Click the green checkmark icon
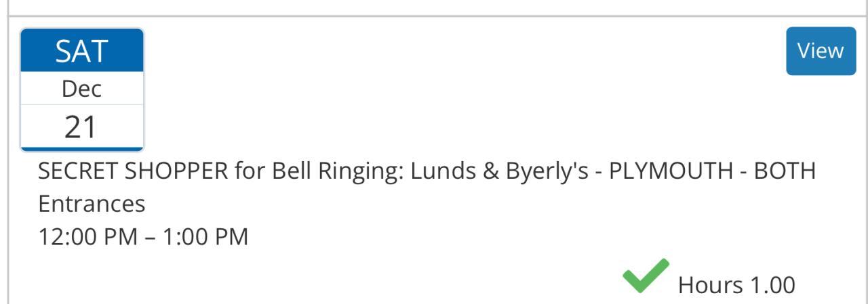Viewport: 868px width, 304px height. pyautogui.click(x=645, y=276)
